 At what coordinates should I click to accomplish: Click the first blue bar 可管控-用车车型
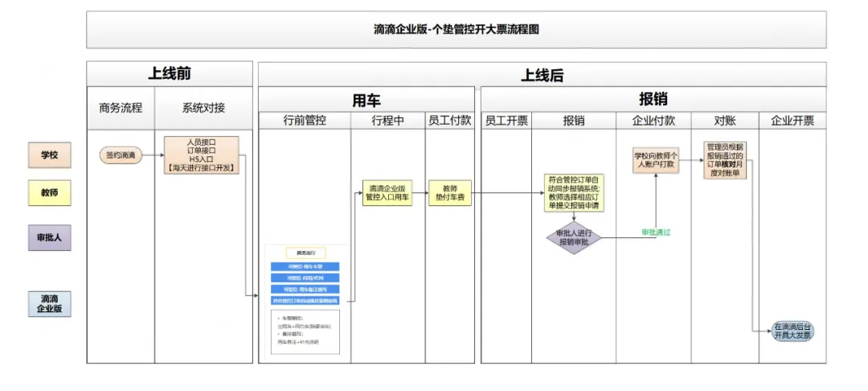(x=305, y=266)
